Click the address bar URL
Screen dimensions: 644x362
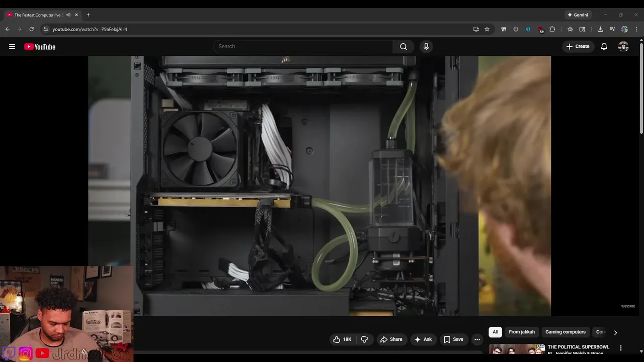(90, 29)
